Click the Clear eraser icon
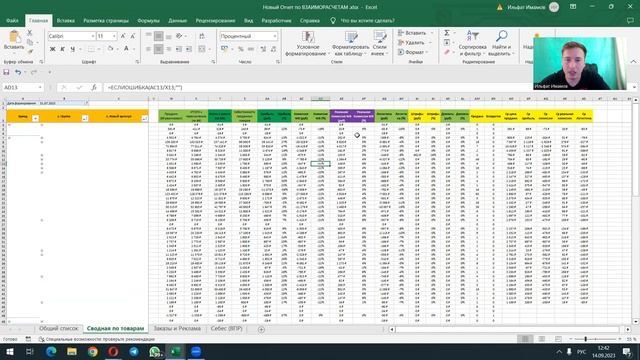The width and height of the screenshot is (640, 360). pyautogui.click(x=447, y=52)
